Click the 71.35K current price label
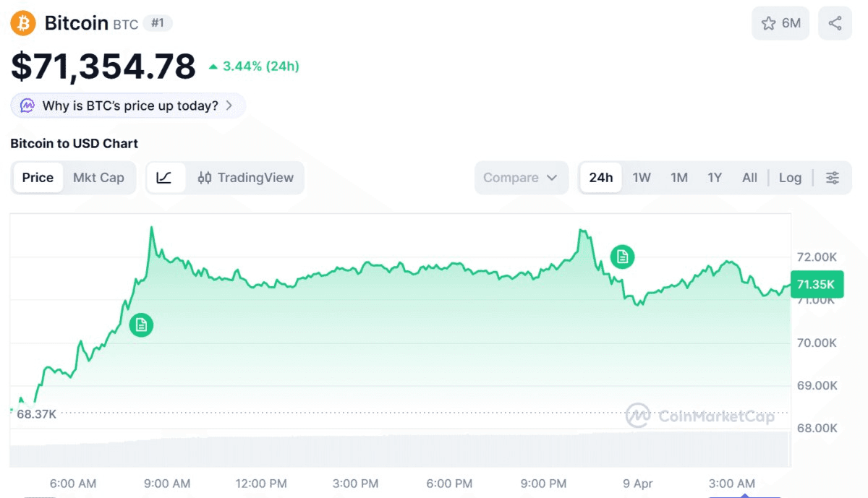 point(816,285)
